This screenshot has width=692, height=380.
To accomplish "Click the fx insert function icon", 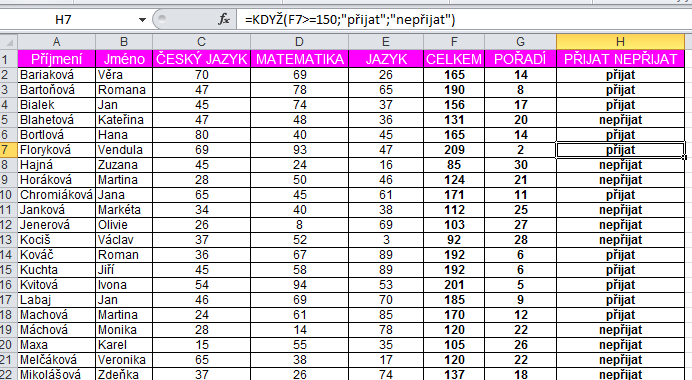I will point(224,19).
